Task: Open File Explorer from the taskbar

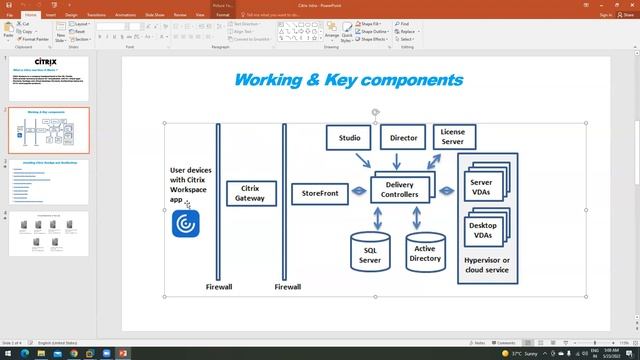Action: pyautogui.click(x=41, y=353)
